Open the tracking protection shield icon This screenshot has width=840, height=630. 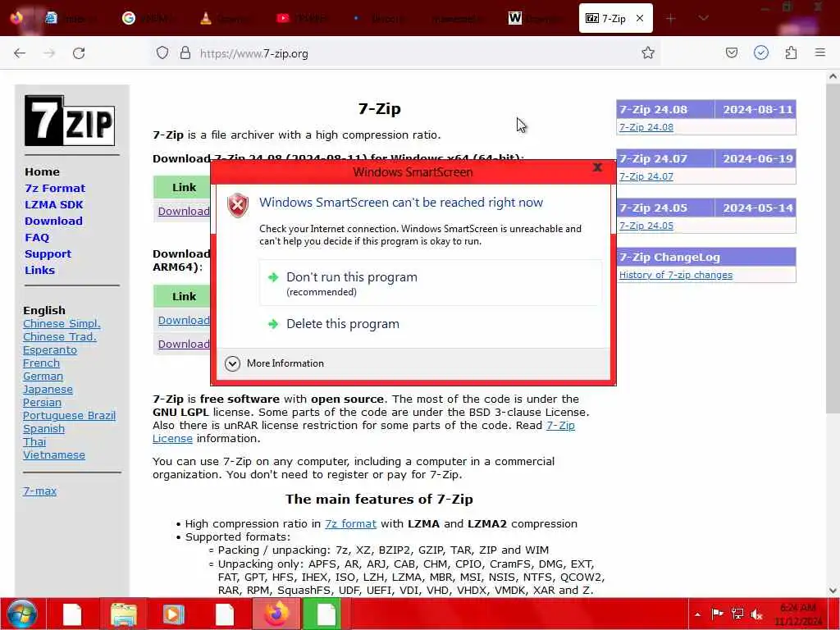pos(162,52)
